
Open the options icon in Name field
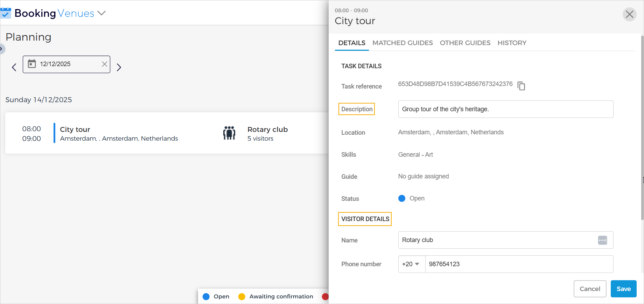[602, 240]
